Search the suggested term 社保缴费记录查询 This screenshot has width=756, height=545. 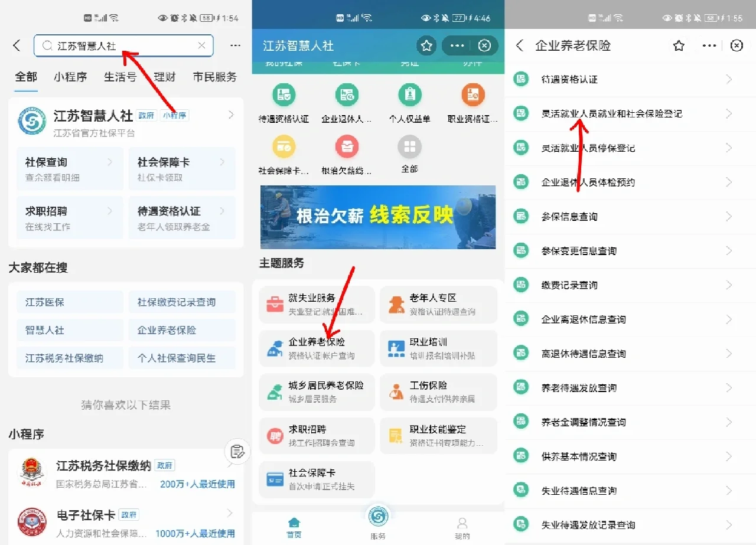click(x=182, y=302)
